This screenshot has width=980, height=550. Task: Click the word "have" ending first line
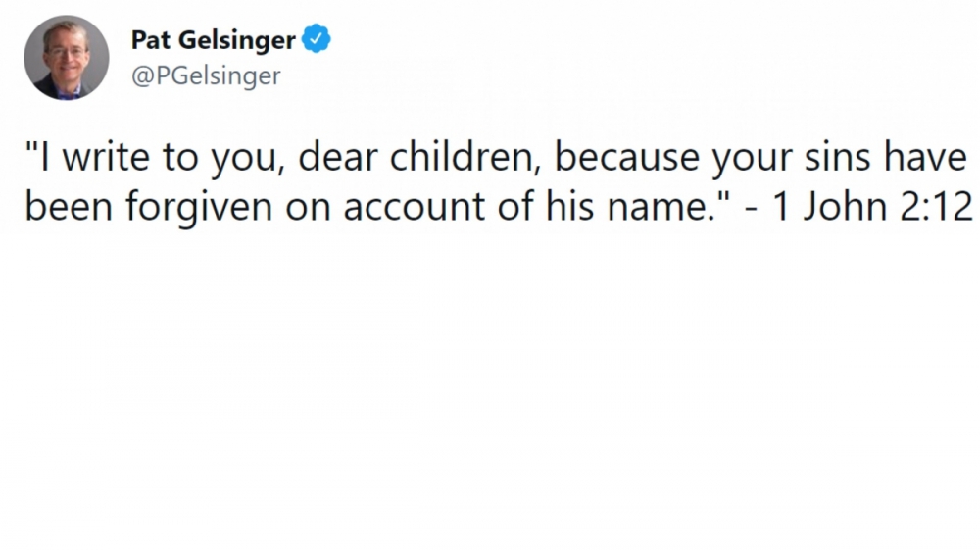coord(926,157)
